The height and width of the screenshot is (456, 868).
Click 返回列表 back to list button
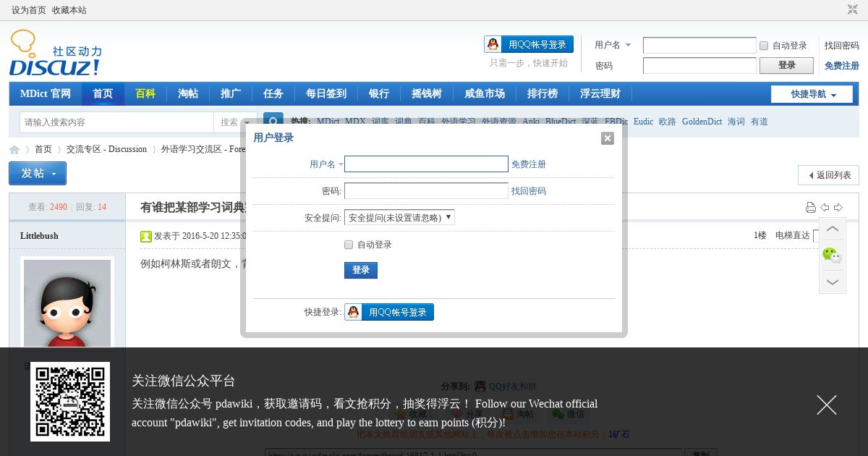click(x=828, y=175)
